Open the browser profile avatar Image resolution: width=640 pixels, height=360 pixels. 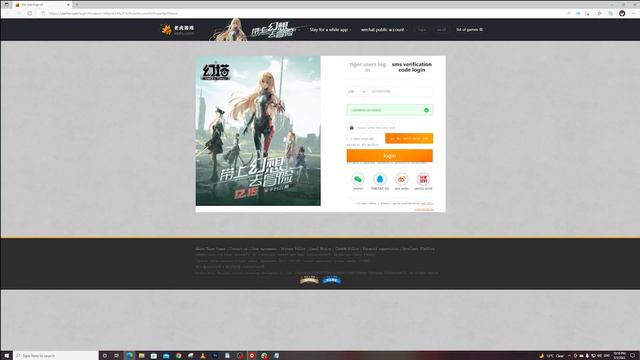click(622, 13)
